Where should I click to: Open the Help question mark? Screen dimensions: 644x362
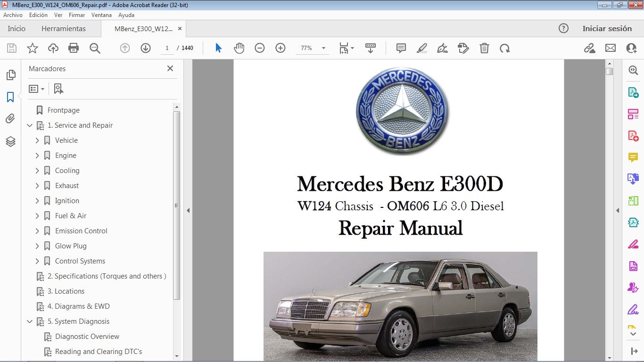coord(563,28)
